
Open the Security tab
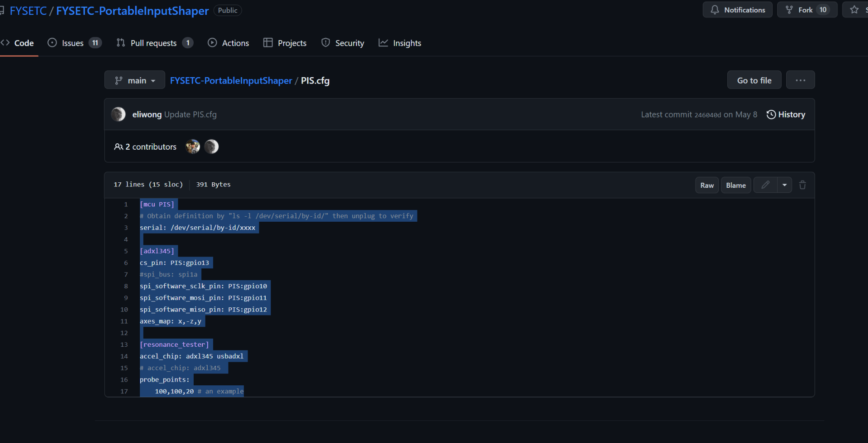point(343,43)
